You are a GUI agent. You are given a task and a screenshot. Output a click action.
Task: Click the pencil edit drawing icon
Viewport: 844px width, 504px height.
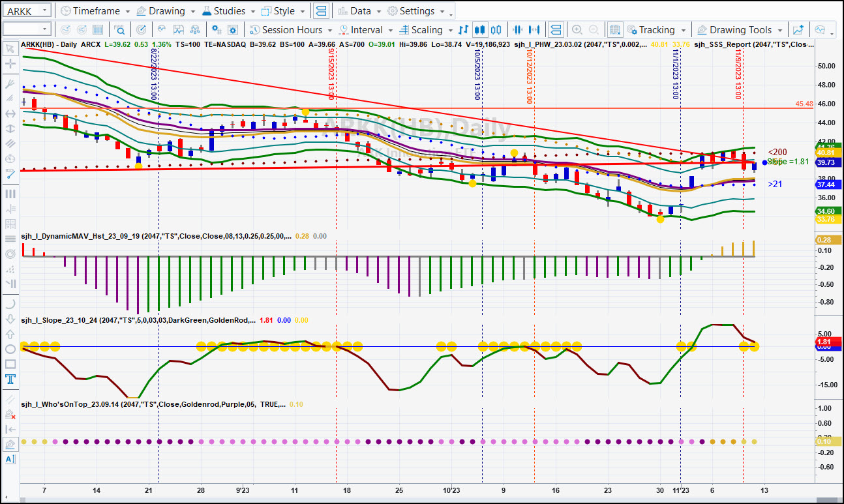tap(10, 445)
